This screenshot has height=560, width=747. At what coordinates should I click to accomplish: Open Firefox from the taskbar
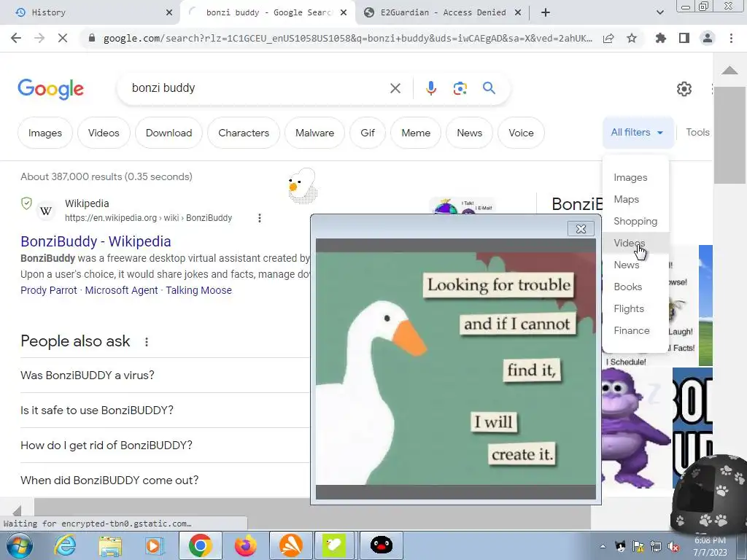pyautogui.click(x=245, y=545)
